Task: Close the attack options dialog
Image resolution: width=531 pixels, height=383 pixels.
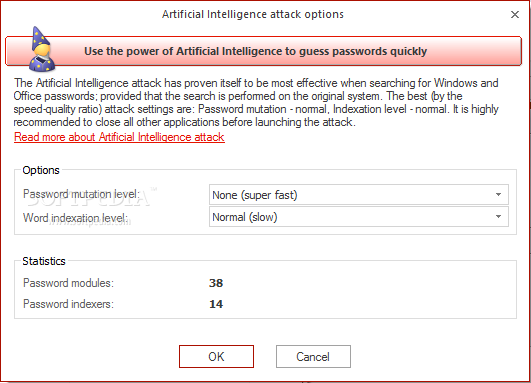Action: pyautogui.click(x=515, y=15)
